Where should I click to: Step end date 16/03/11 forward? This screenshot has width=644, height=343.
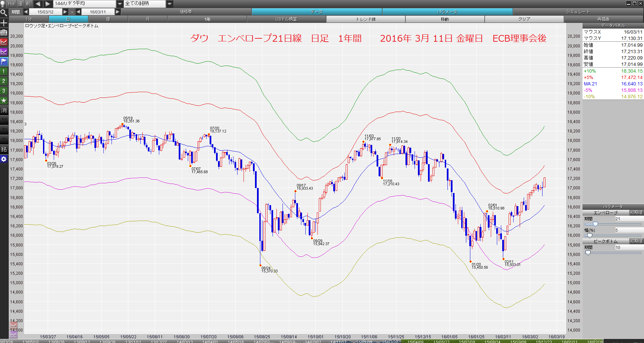click(118, 12)
